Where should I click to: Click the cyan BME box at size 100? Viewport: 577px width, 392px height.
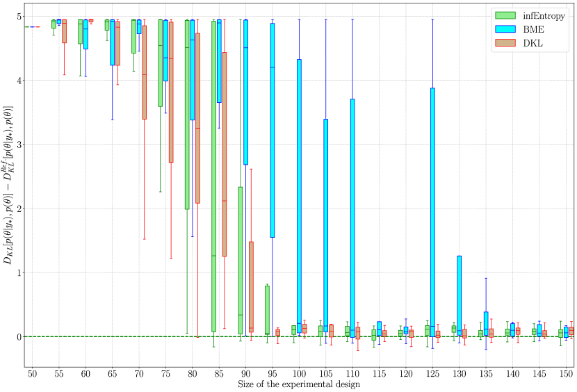pos(299,196)
